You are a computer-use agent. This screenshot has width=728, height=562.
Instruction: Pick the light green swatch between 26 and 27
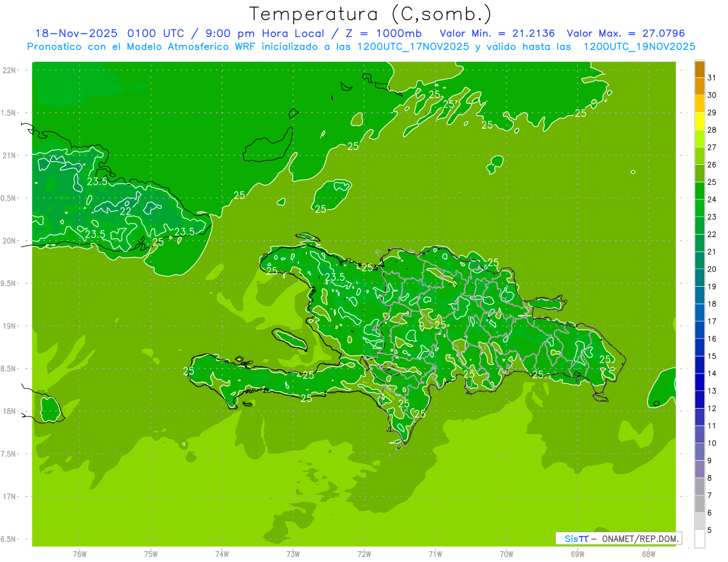click(x=699, y=156)
